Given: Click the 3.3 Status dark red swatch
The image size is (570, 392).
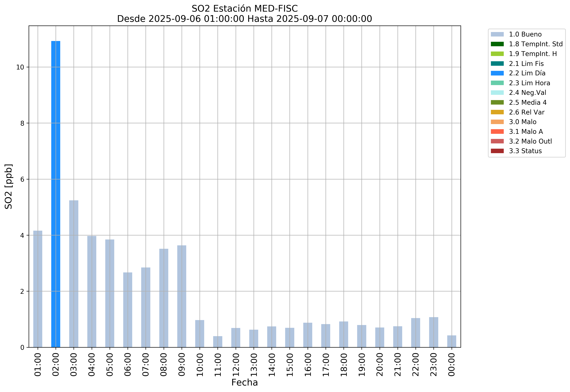Looking at the screenshot, I should 497,151.
